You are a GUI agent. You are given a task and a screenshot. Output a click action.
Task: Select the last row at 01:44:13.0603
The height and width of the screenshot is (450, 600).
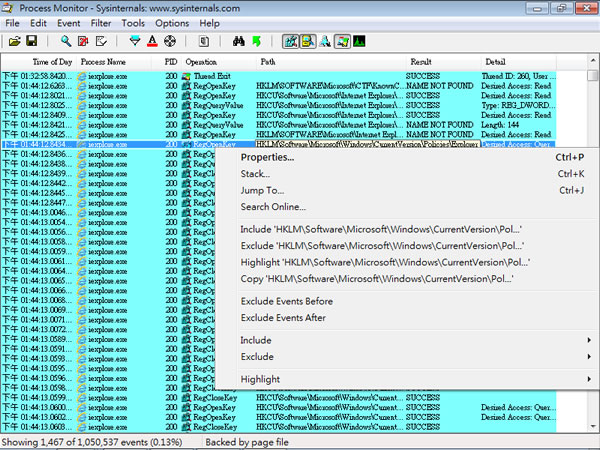click(x=279, y=427)
